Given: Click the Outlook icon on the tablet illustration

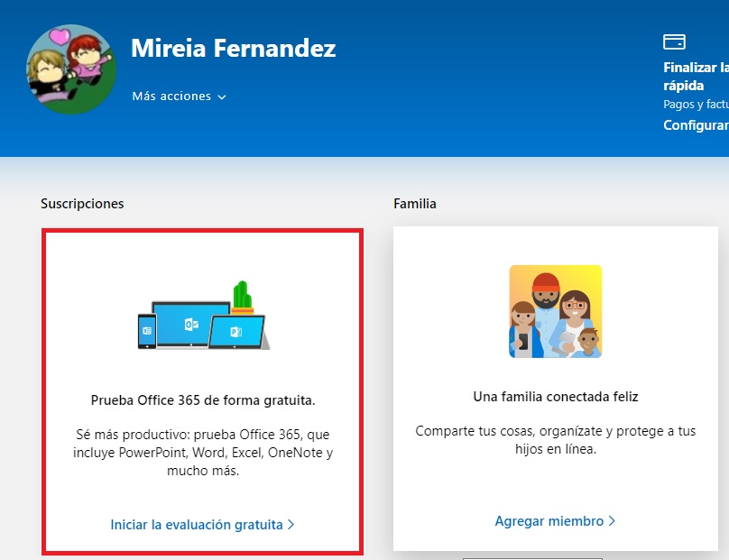Looking at the screenshot, I should 191,325.
